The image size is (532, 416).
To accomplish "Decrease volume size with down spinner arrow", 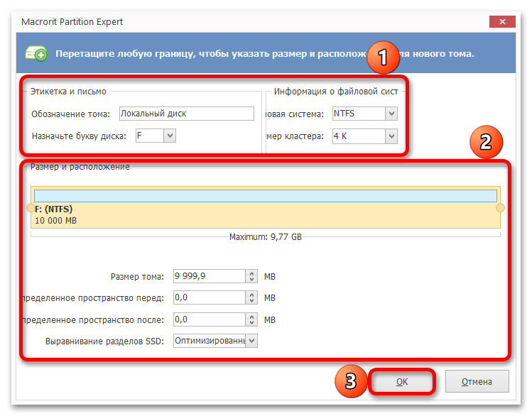I will 251,280.
